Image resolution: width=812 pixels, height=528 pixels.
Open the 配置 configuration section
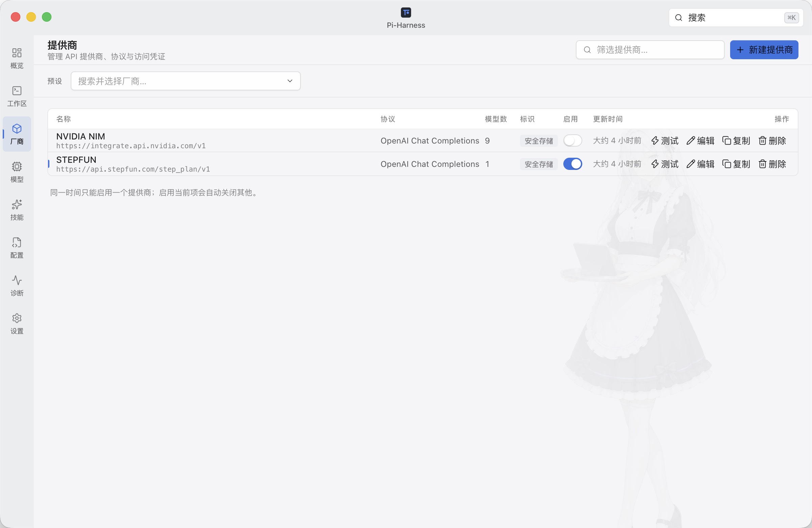point(17,248)
